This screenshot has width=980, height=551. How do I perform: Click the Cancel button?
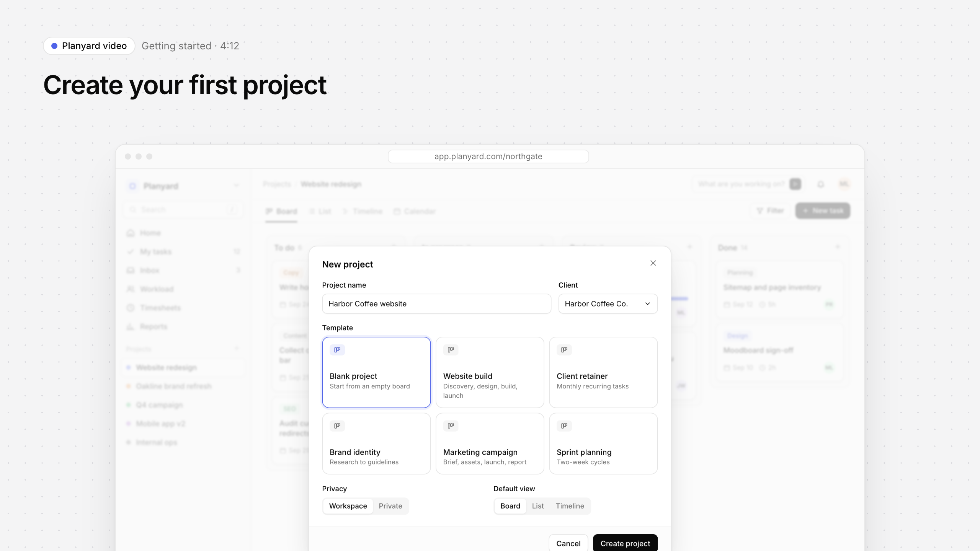tap(568, 543)
